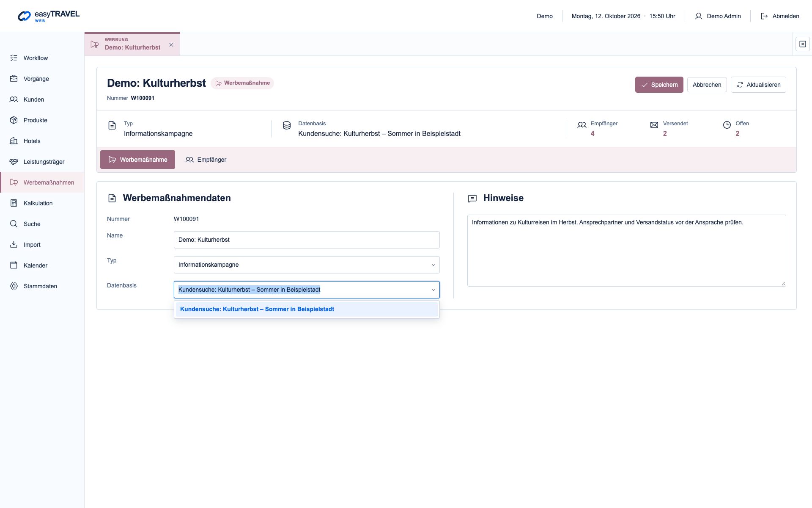
Task: Log out via Abmelden
Action: [780, 16]
